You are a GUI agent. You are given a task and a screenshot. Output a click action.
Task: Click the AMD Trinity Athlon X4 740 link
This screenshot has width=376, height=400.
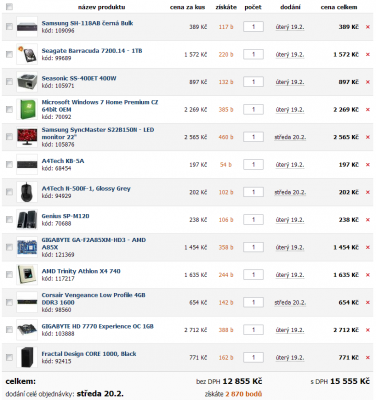point(81,271)
